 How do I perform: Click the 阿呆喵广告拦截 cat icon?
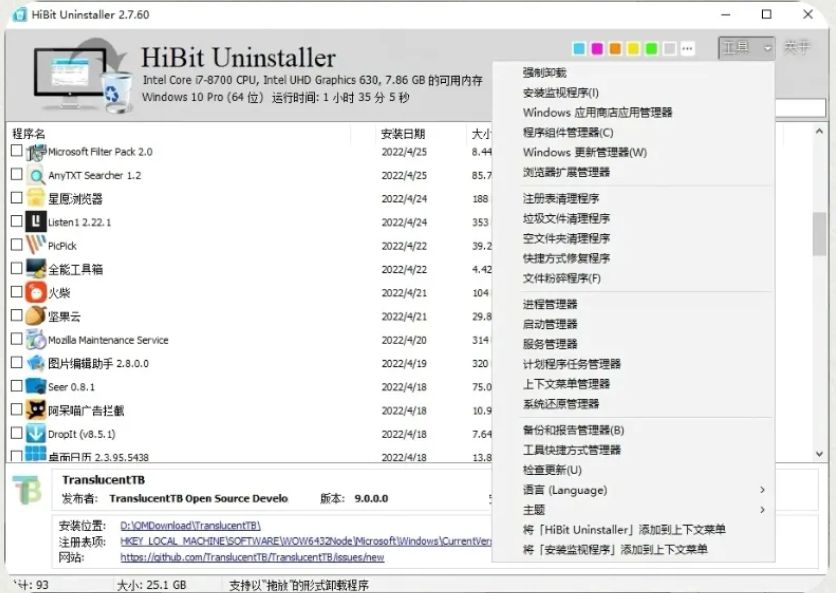click(36, 410)
